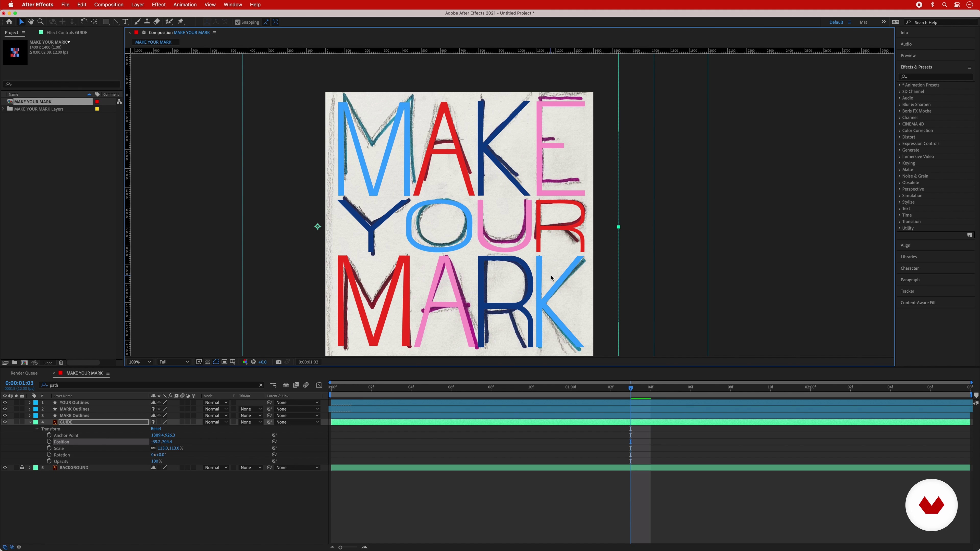This screenshot has width=980, height=551.
Task: Create a new folder in Project panel
Action: coord(15,363)
